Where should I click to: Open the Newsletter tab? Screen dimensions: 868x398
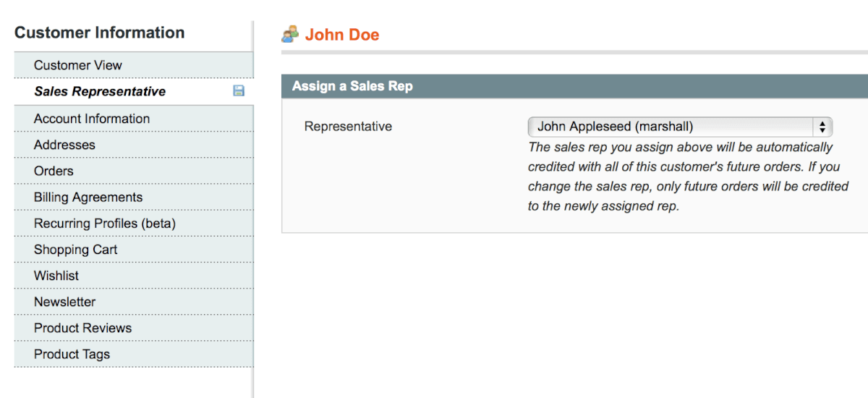[64, 302]
